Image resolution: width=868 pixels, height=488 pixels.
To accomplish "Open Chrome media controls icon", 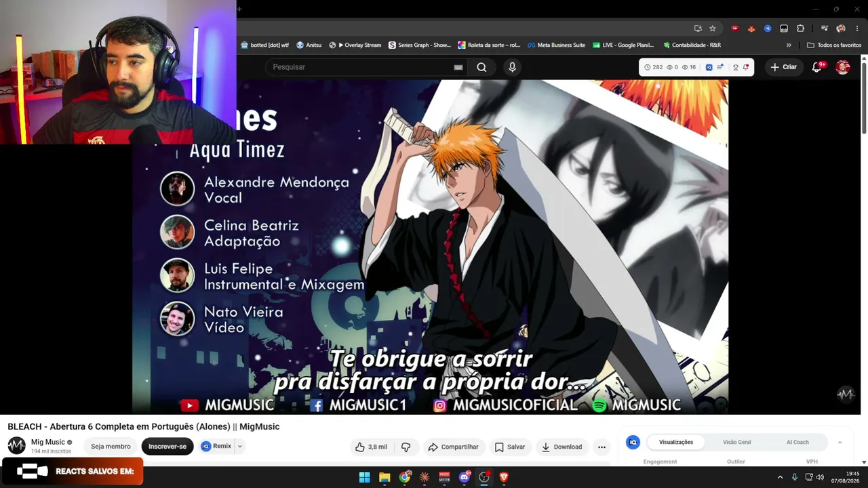I will point(825,28).
